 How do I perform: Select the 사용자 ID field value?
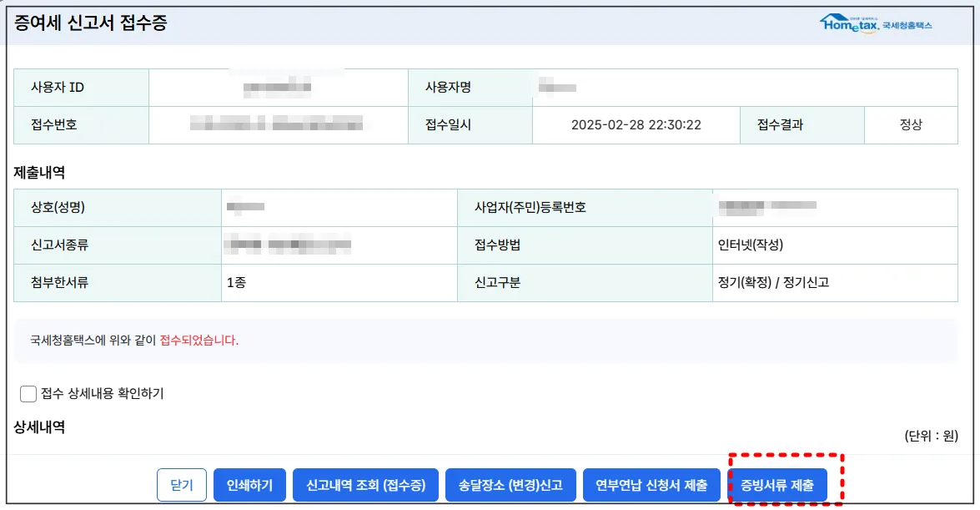[x=275, y=86]
